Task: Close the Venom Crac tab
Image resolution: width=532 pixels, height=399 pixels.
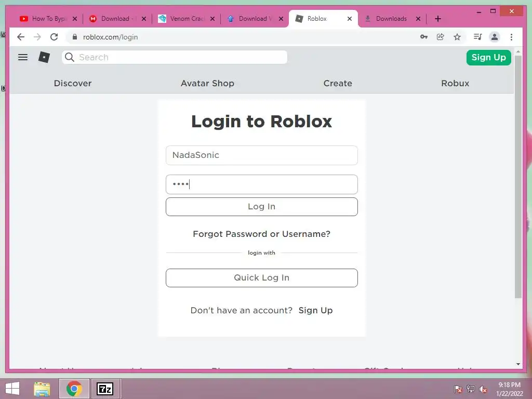Action: [x=212, y=19]
